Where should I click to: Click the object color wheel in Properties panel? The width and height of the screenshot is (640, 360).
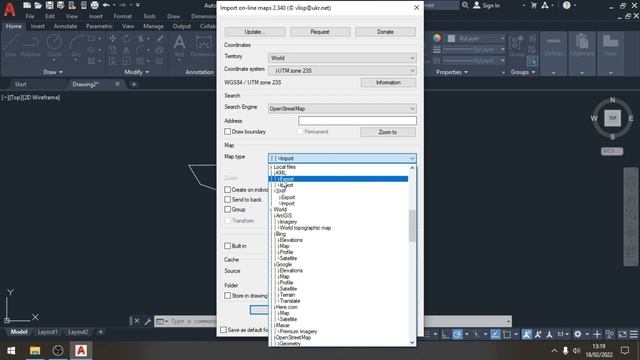pos(437,38)
